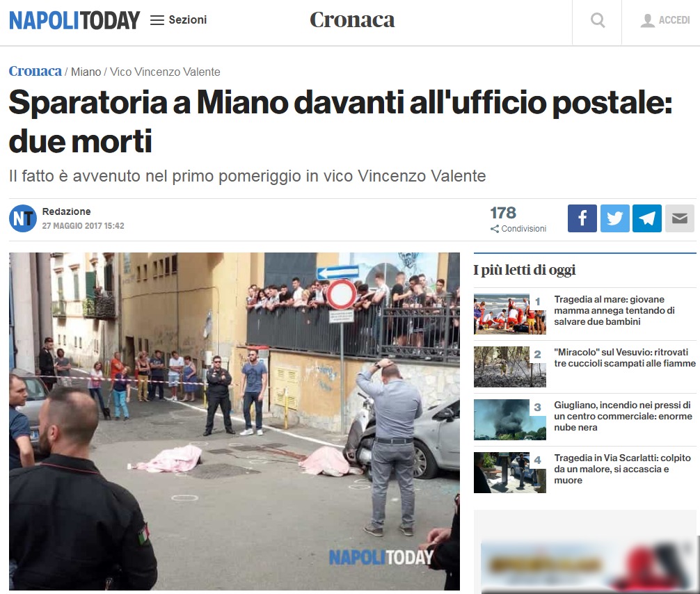Open the Redazione author link
Screen dimensions: 700x594
coord(67,211)
